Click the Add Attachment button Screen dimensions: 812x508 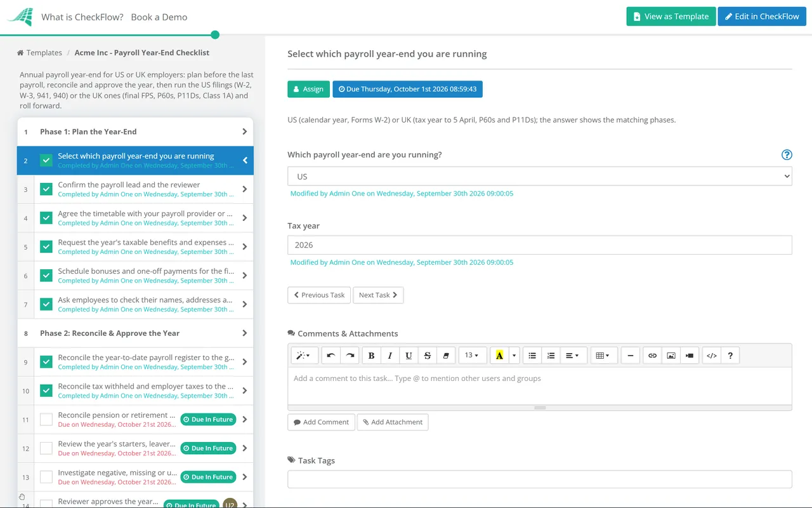click(393, 422)
